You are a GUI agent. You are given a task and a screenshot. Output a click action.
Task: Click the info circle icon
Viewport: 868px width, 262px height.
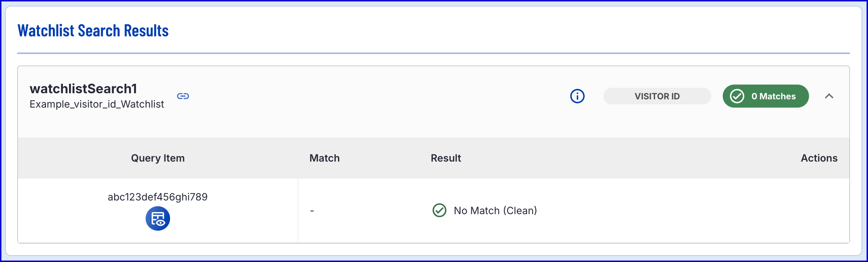577,96
